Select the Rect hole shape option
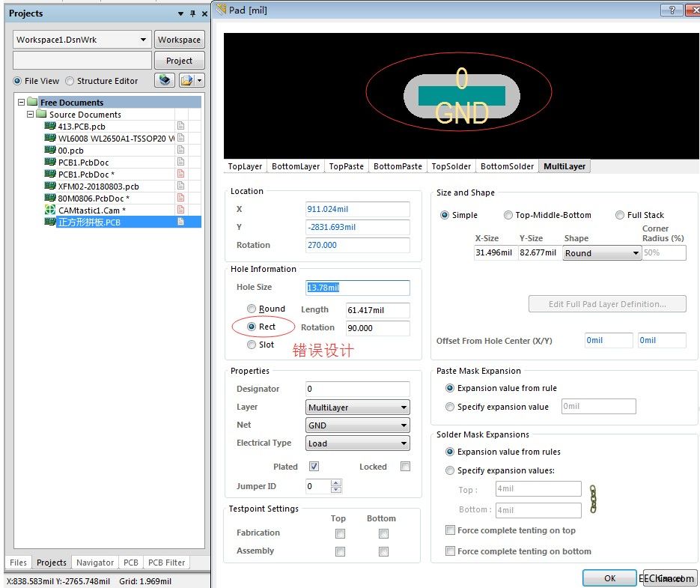 pyautogui.click(x=252, y=327)
